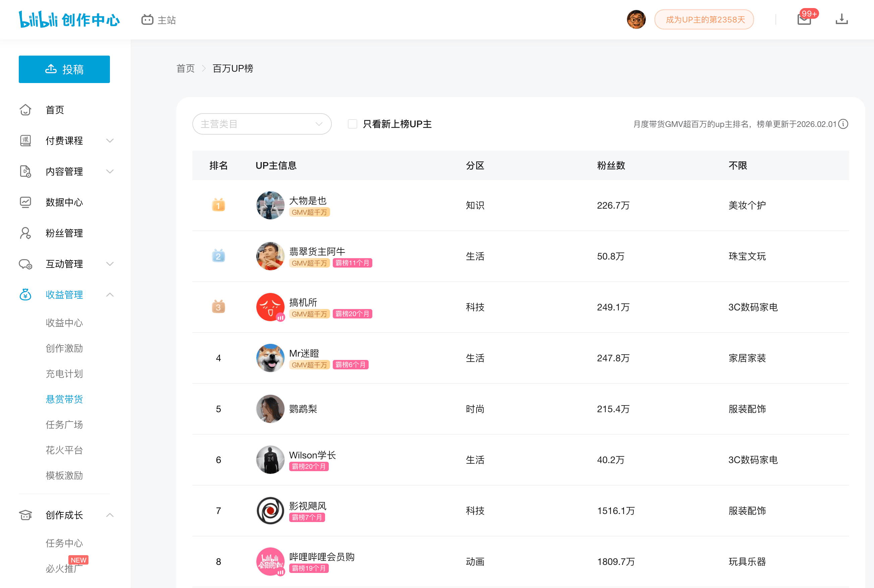
Task: Select the 数据中心 icon in the sidebar
Action: click(25, 202)
